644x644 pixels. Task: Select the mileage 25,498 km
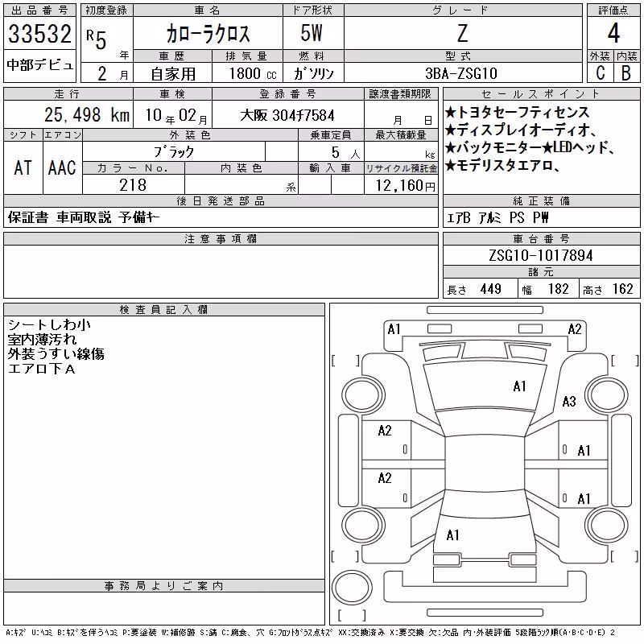(x=87, y=115)
